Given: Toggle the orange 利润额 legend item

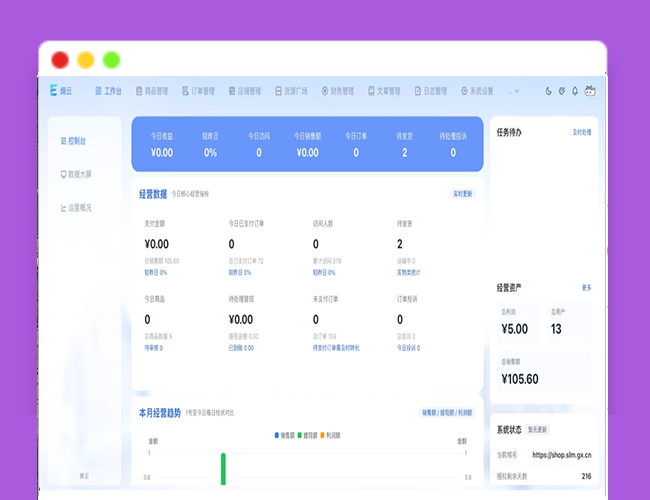Looking at the screenshot, I should [x=330, y=435].
